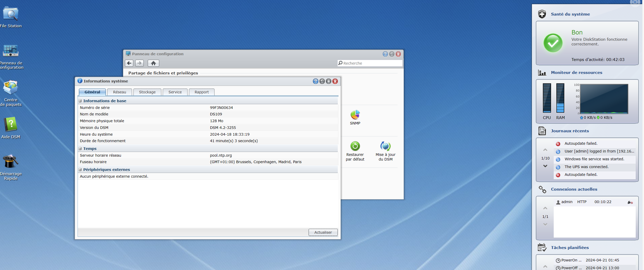Click the Nom de modèle DS109 value
Viewport: 644px width, 270px height.
216,114
